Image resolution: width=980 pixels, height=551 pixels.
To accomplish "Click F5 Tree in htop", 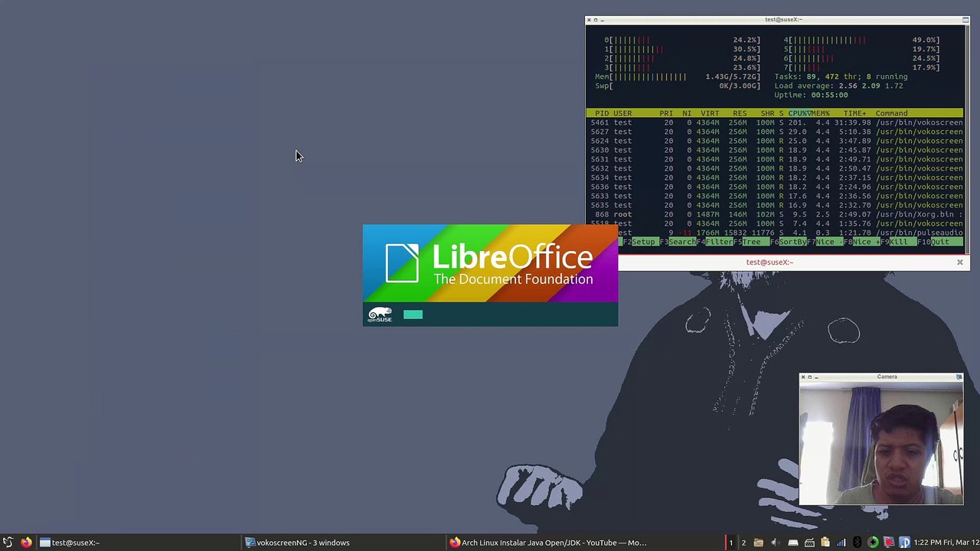I will click(751, 242).
